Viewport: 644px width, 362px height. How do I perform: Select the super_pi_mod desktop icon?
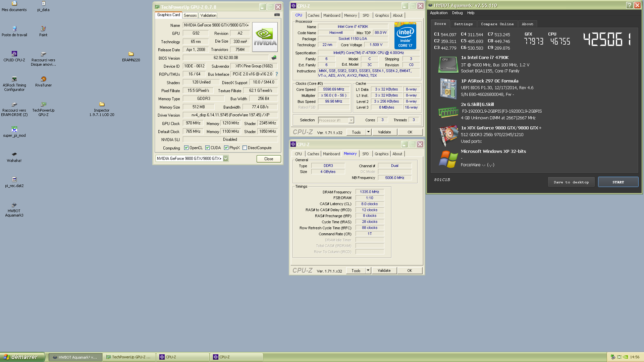[14, 132]
